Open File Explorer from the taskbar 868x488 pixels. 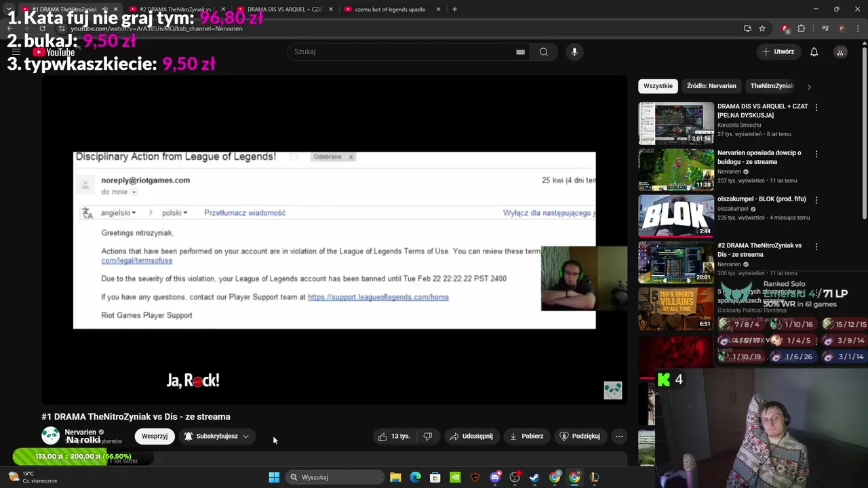click(x=395, y=477)
